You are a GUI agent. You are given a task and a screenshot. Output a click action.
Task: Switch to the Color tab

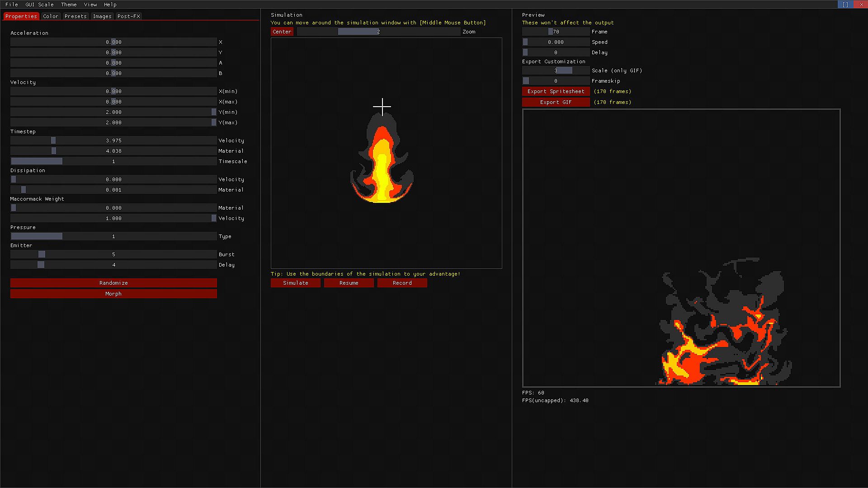point(51,16)
